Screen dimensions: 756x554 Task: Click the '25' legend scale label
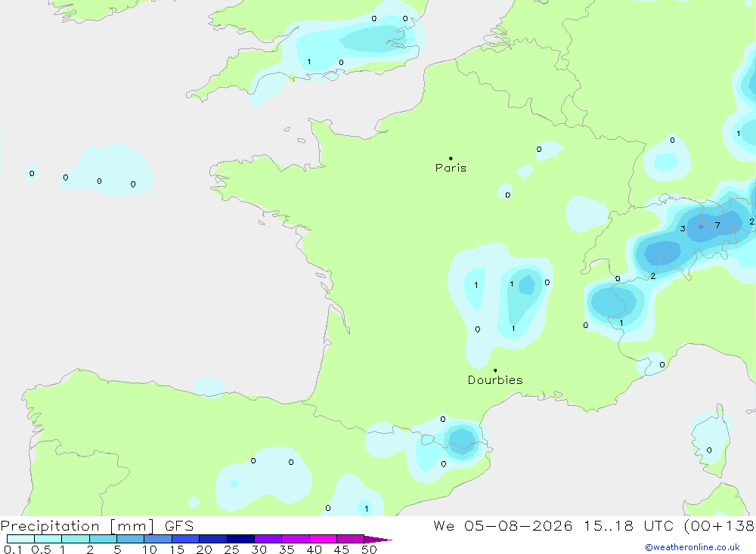(x=232, y=549)
